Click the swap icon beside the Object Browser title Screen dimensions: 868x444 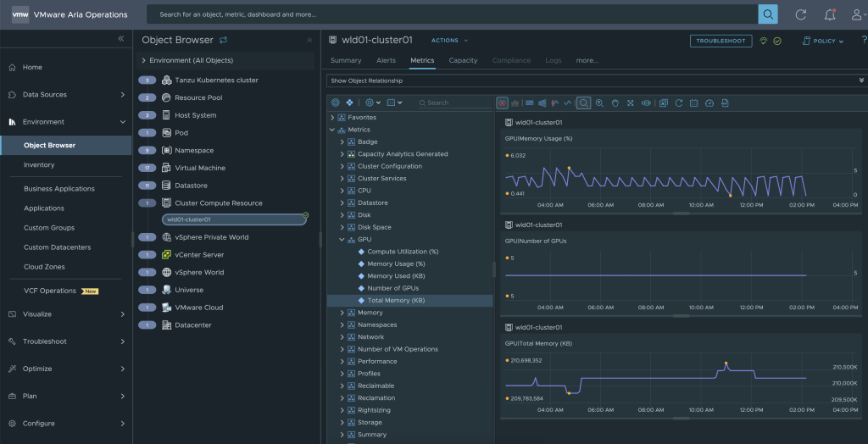(224, 40)
